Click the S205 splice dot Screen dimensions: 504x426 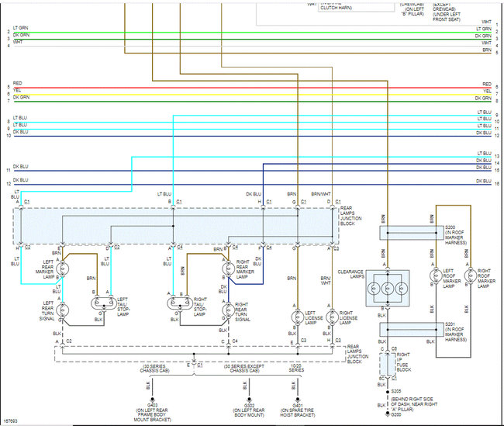[388, 392]
